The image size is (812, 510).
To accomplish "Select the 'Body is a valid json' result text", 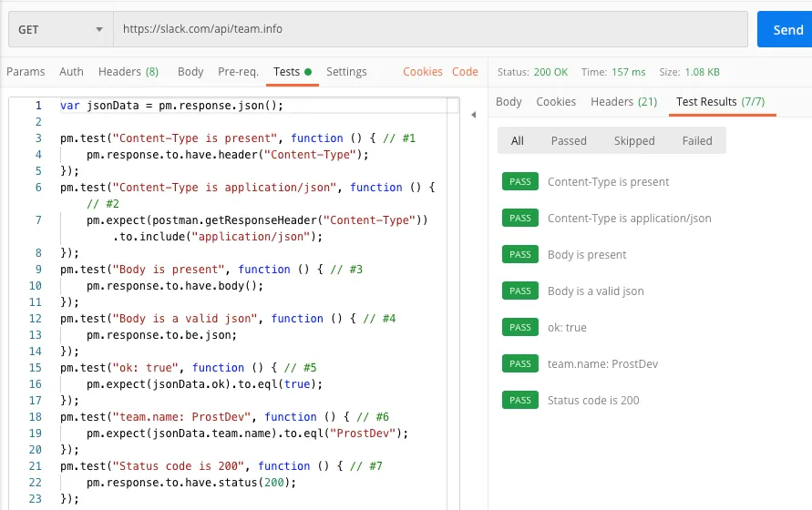I will (595, 291).
